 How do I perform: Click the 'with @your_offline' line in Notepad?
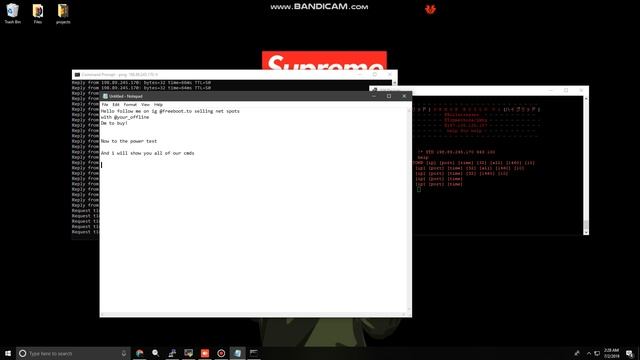[x=125, y=117]
